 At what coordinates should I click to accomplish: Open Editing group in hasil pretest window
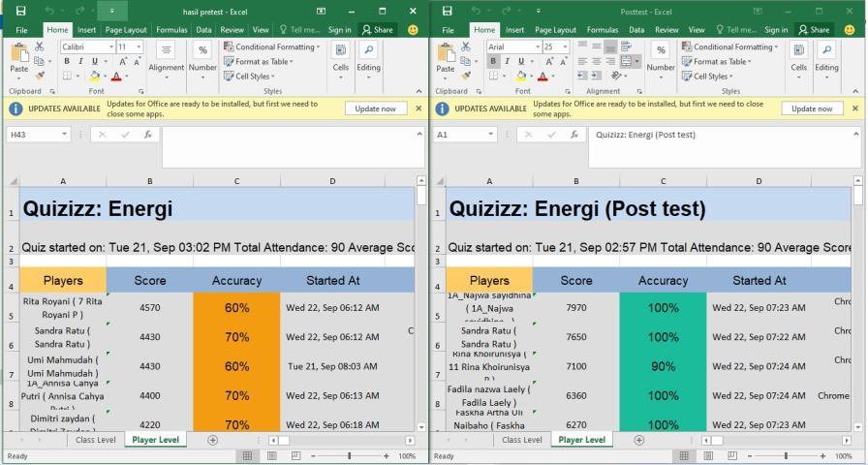tap(368, 61)
